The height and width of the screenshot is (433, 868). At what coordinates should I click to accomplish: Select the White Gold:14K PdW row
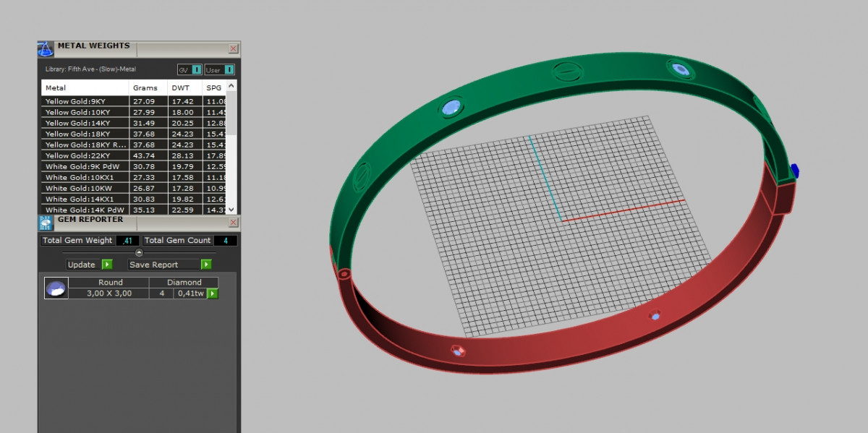pos(134,210)
